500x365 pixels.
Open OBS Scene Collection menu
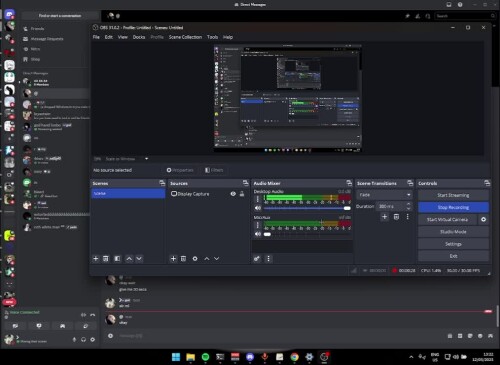pos(185,37)
